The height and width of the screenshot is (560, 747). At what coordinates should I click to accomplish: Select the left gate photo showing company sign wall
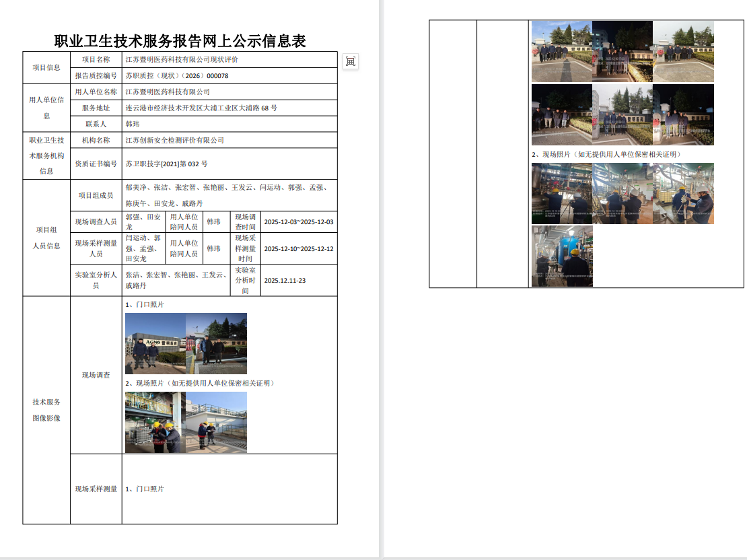tap(155, 343)
